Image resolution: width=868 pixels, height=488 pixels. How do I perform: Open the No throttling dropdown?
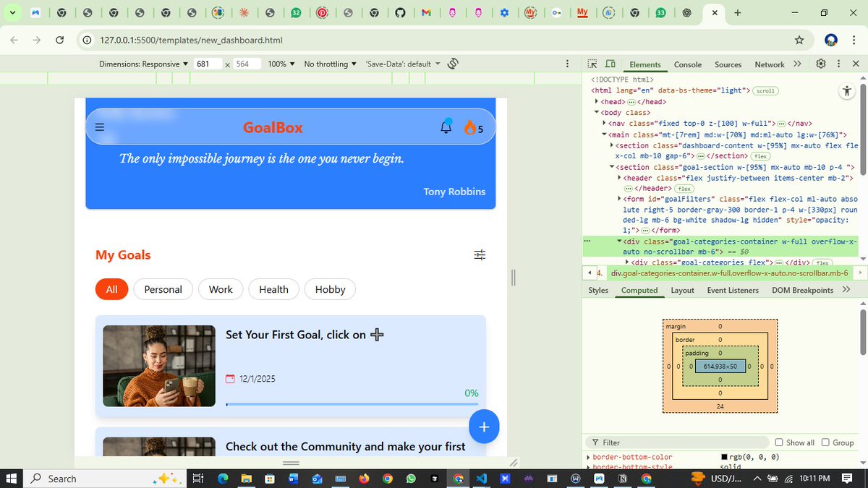click(331, 64)
